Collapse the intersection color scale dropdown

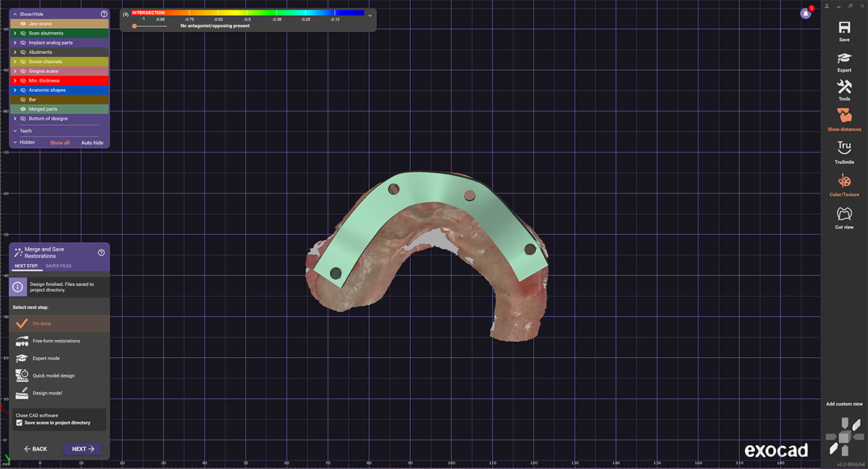(370, 15)
